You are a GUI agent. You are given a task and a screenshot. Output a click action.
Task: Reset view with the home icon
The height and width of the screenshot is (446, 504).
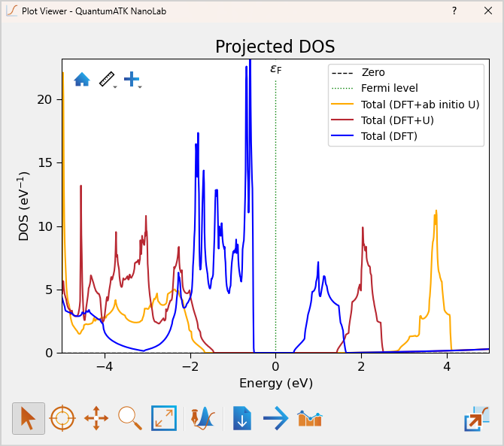click(82, 79)
